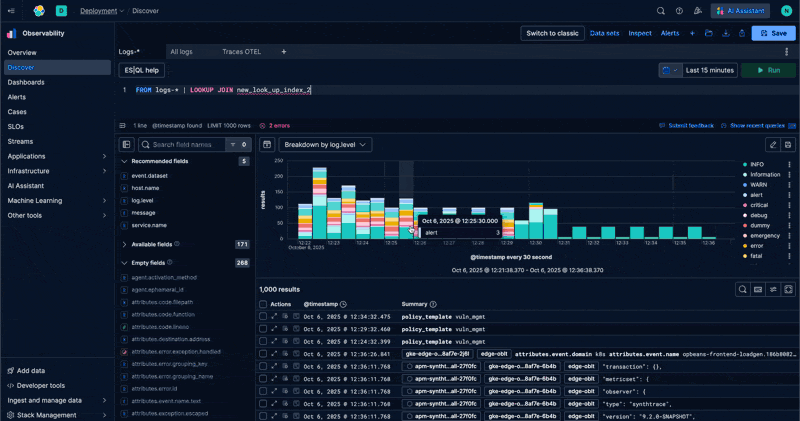
Task: Switch to the All logs tab
Action: click(181, 52)
